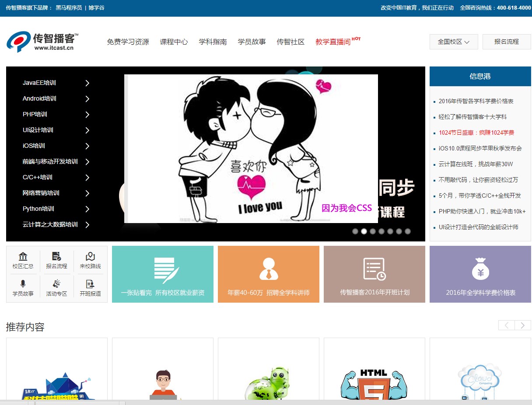Click the kissing couple cartoon image
532x405 pixels.
click(x=251, y=149)
